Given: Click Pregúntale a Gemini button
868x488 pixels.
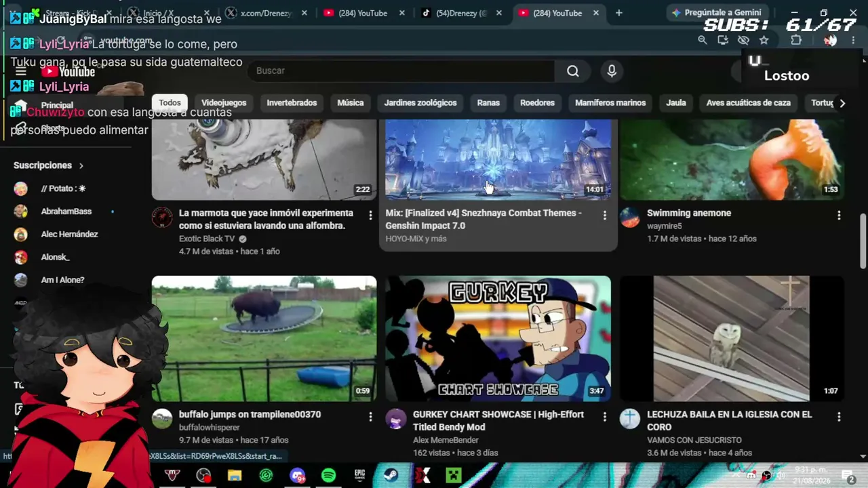Looking at the screenshot, I should pyautogui.click(x=716, y=13).
